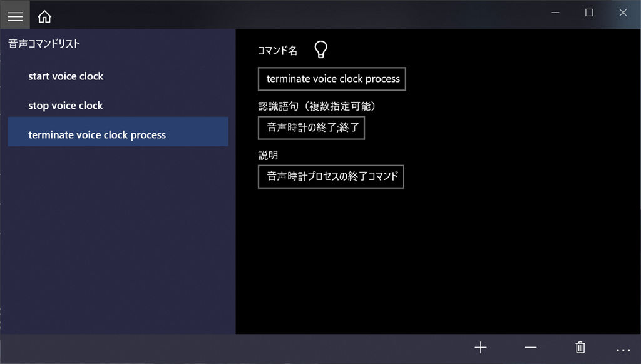Screen dimensions: 641x364
Task: Remove selected command with the minus icon
Action: [x=530, y=348]
